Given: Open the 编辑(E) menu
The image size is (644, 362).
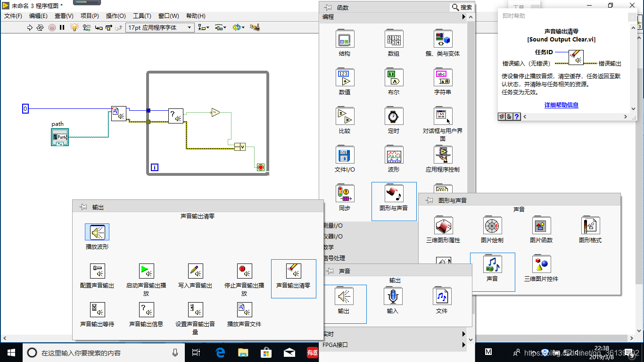Looking at the screenshot, I should [x=38, y=16].
